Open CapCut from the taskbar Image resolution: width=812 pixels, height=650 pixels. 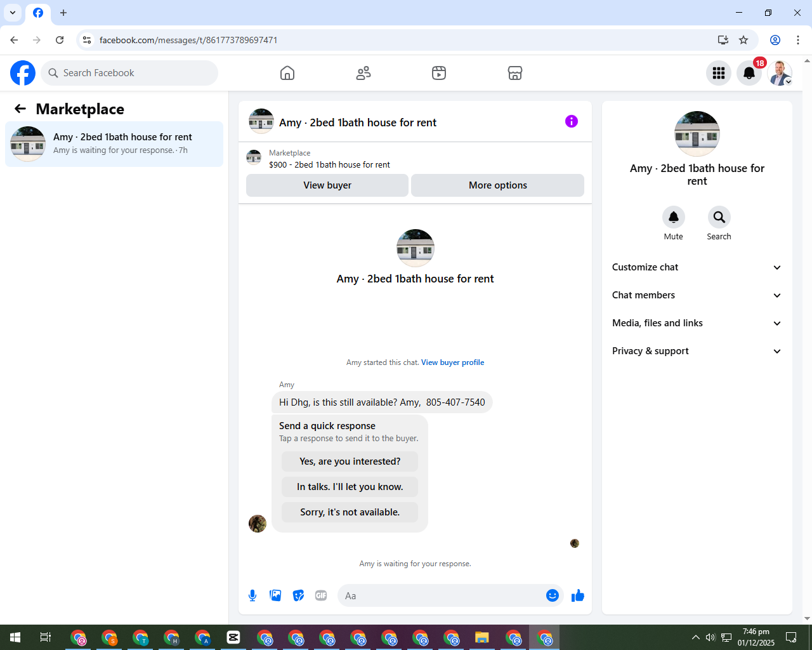click(233, 637)
